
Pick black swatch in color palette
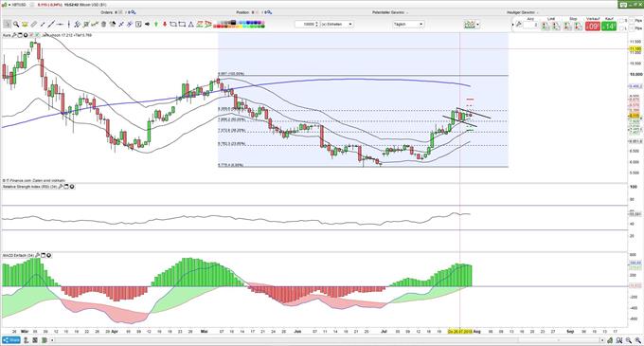pyautogui.click(x=233, y=22)
